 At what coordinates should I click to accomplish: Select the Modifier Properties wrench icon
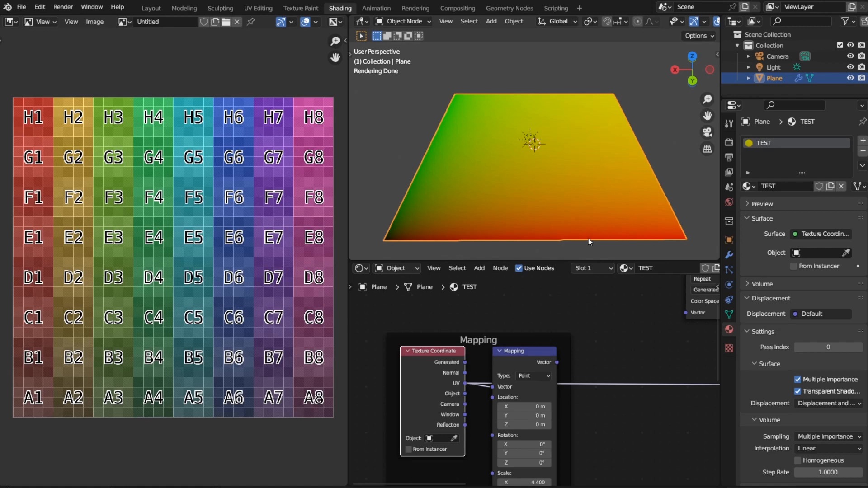(x=729, y=255)
